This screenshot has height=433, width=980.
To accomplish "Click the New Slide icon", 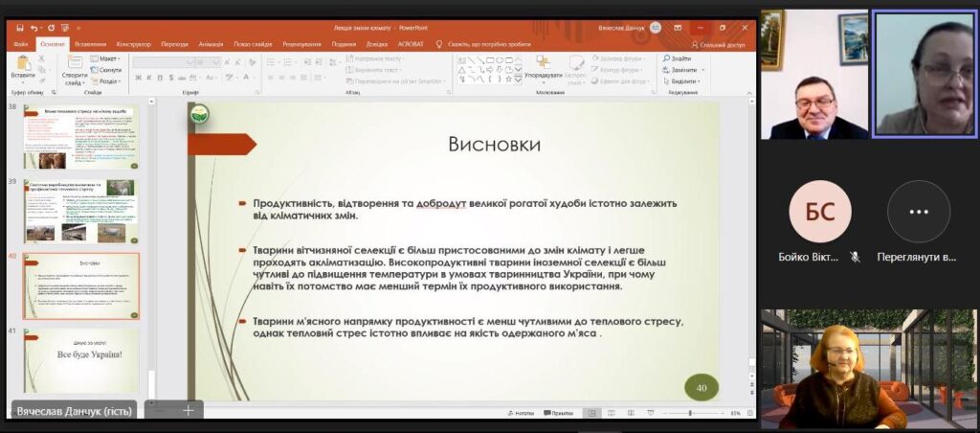I will (74, 64).
